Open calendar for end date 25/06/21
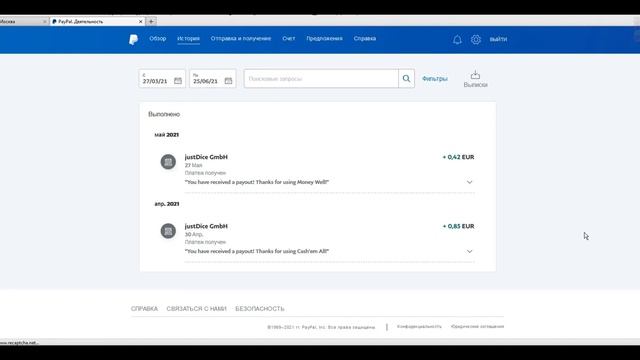Image resolution: width=640 pixels, height=360 pixels. click(229, 81)
